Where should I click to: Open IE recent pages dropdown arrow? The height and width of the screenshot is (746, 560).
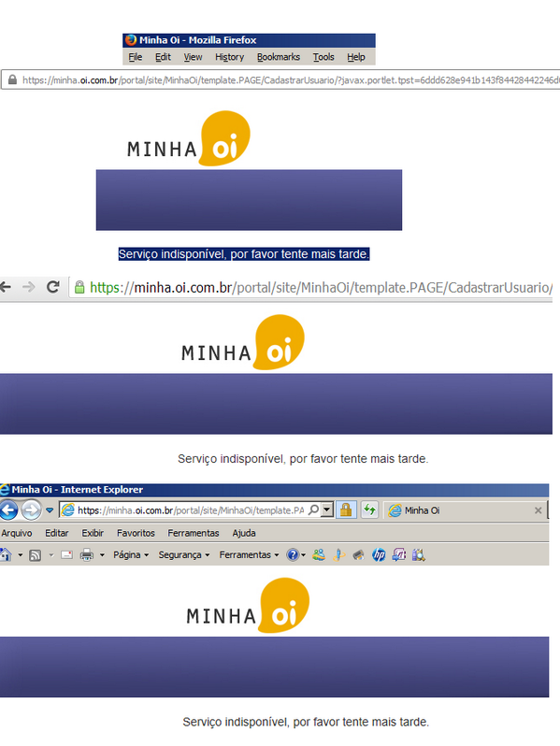pos(50,510)
